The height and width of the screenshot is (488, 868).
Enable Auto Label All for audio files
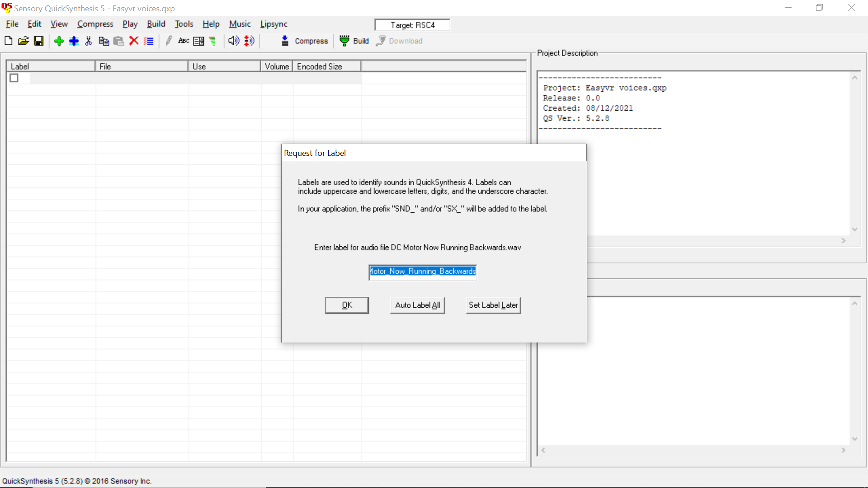click(417, 305)
